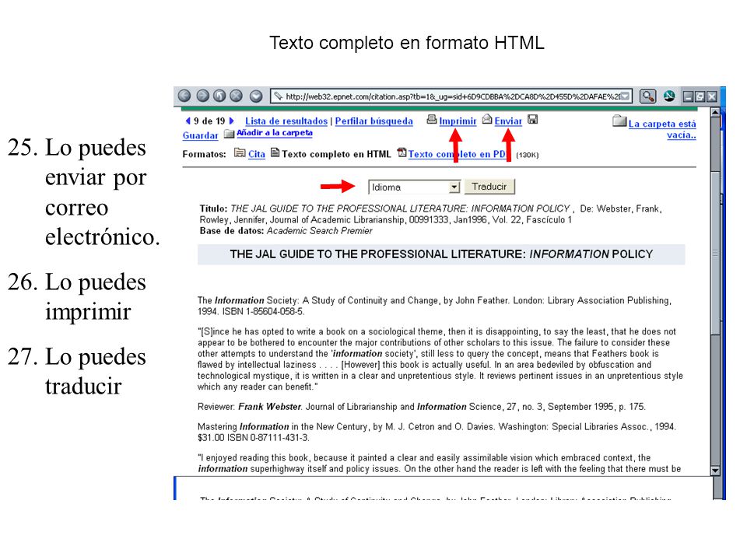This screenshot has height=560, width=747.
Task: Click Añadir a la carpeta link
Action: point(275,133)
